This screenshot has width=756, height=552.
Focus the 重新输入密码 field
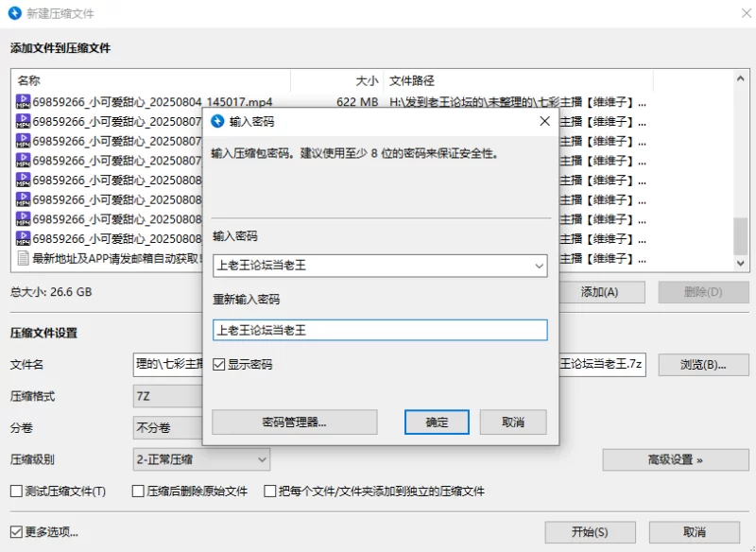pos(380,330)
